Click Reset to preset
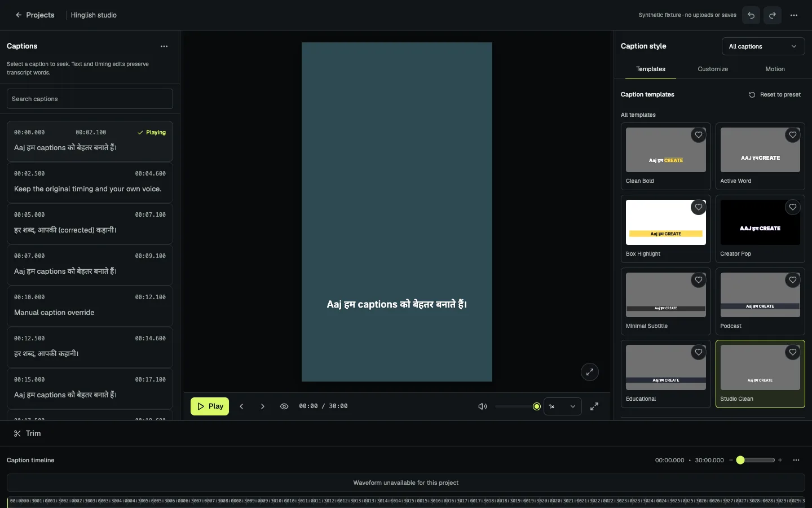Screen dimensions: 812x508 [x=775, y=95]
